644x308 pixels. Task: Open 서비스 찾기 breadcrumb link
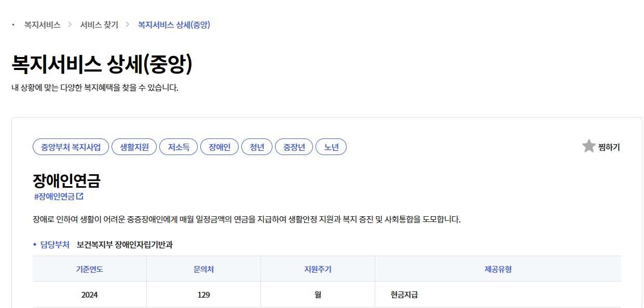click(x=99, y=24)
